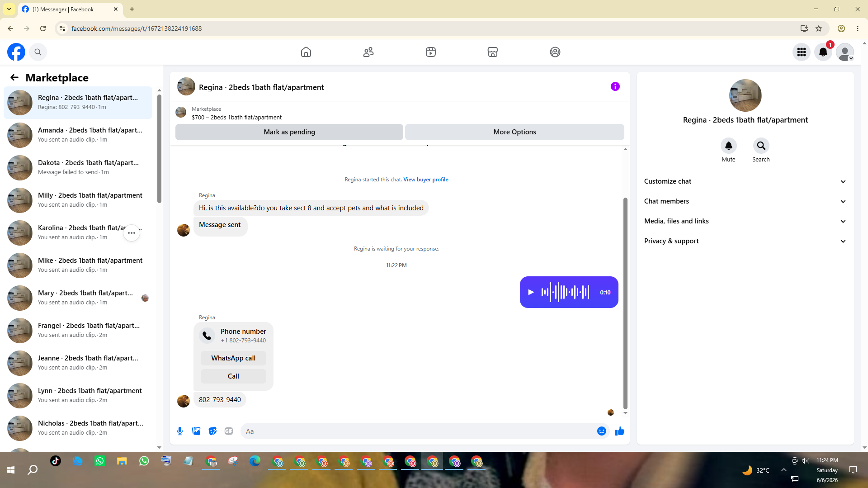The width and height of the screenshot is (868, 488).
Task: Send a thumbs-up like
Action: tap(620, 431)
